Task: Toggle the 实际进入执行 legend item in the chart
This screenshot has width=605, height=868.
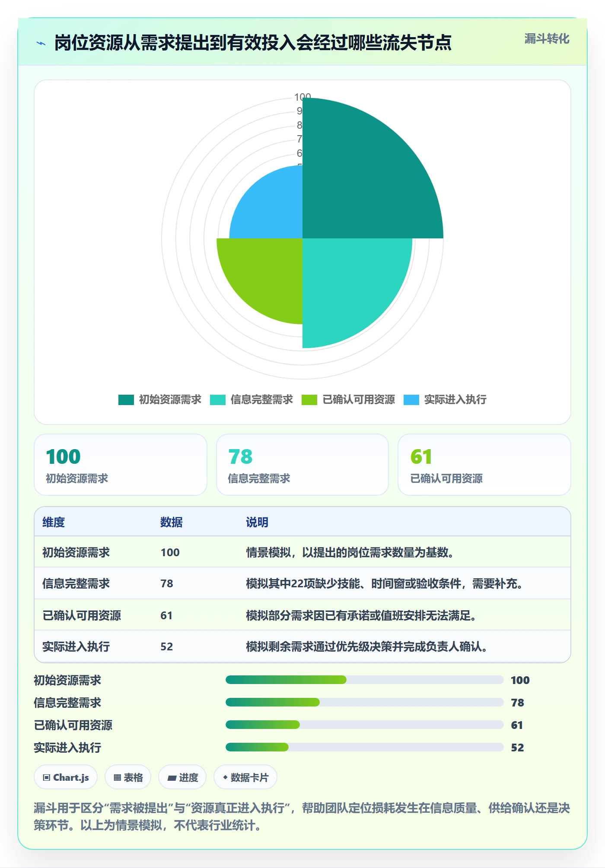Action: [445, 399]
